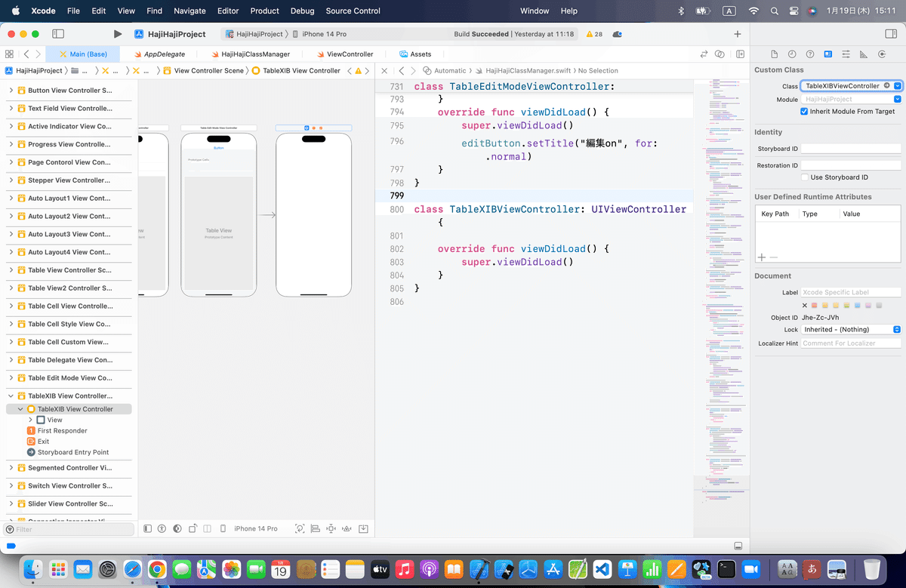
Task: Open the Module dropdown
Action: [x=897, y=99]
